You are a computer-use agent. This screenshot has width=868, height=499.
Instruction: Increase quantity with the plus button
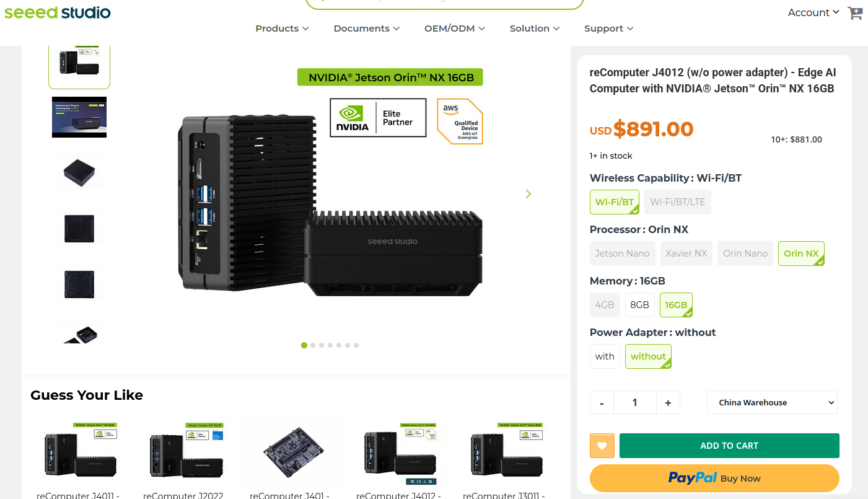(668, 402)
